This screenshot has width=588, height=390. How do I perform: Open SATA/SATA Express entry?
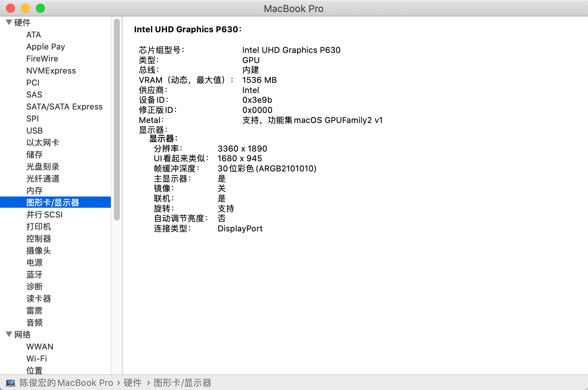(64, 107)
